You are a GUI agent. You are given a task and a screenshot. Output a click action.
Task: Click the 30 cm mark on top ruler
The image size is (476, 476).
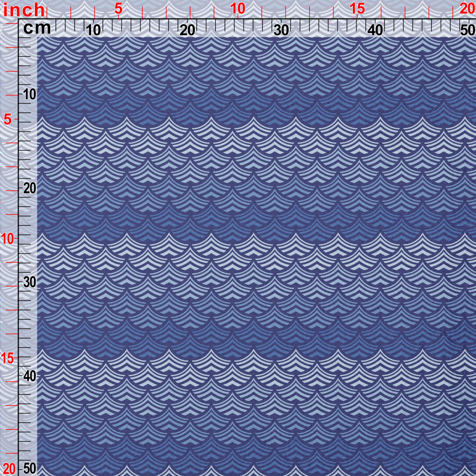281,30
